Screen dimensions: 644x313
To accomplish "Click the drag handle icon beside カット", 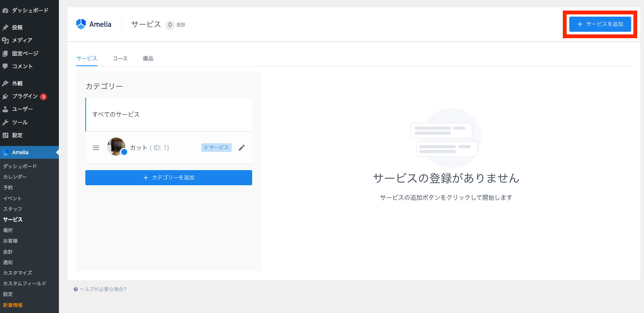I will [96, 148].
